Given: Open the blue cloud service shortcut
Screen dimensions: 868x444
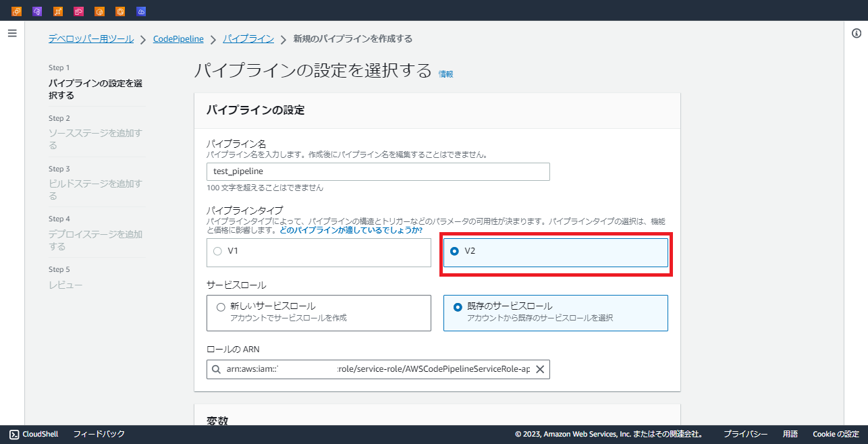Looking at the screenshot, I should point(141,11).
